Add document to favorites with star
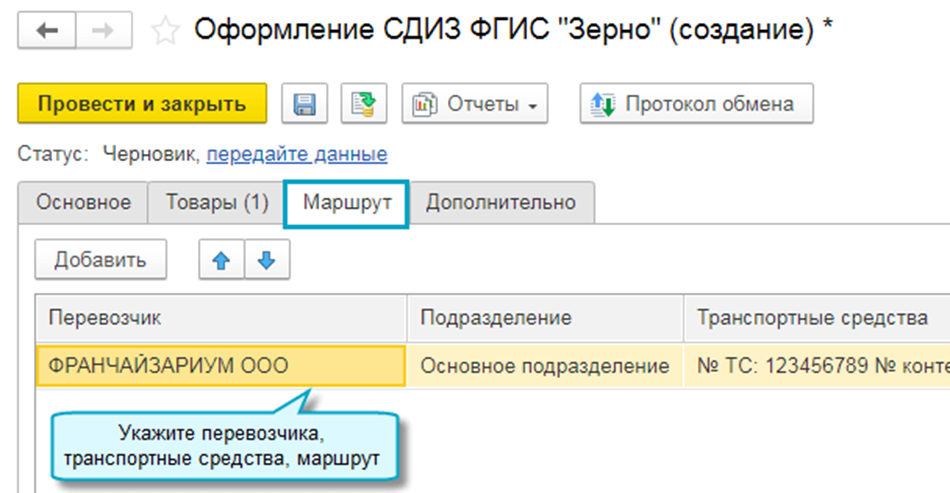The height and width of the screenshot is (493, 950). tap(165, 31)
